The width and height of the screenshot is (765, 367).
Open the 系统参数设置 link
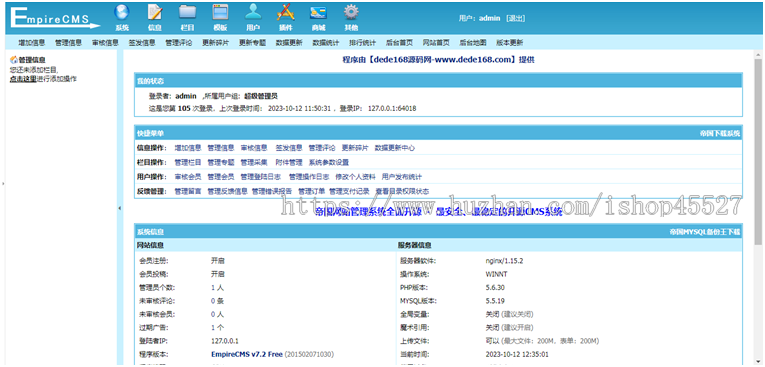click(x=329, y=162)
